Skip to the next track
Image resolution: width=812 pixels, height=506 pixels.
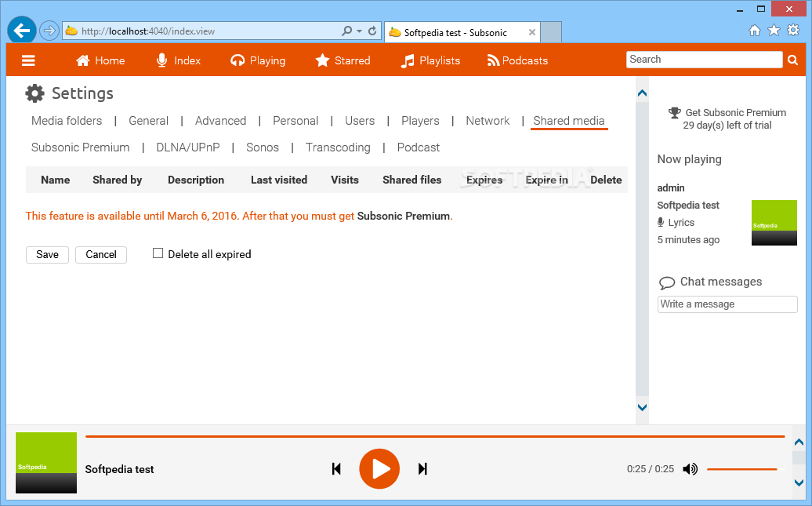(422, 469)
